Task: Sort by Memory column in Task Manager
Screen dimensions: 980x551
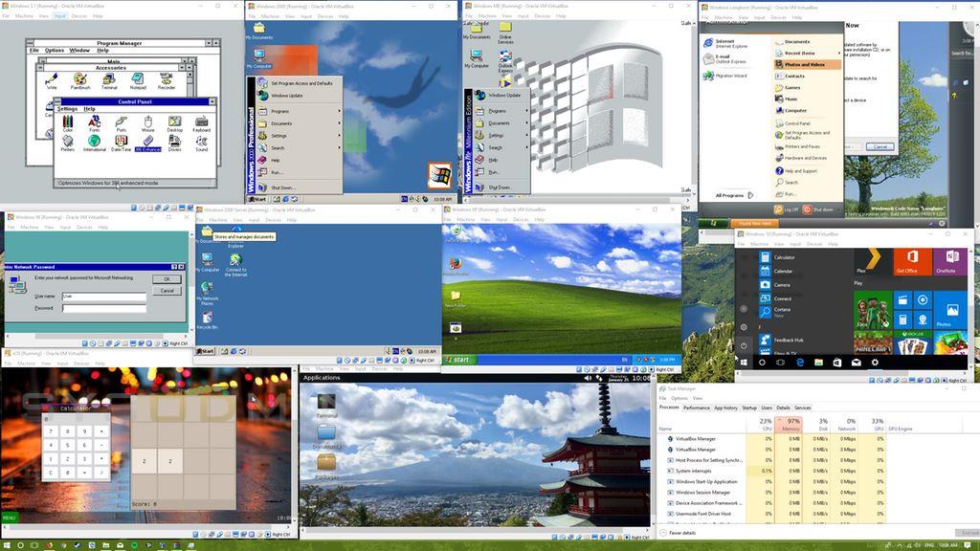Action: pyautogui.click(x=789, y=424)
